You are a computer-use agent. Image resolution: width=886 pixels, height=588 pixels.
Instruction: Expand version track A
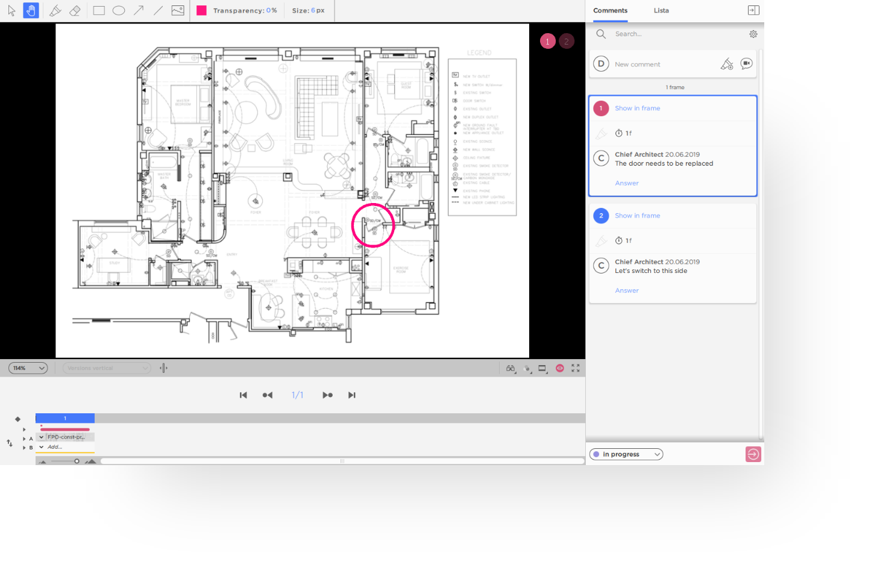pyautogui.click(x=24, y=439)
